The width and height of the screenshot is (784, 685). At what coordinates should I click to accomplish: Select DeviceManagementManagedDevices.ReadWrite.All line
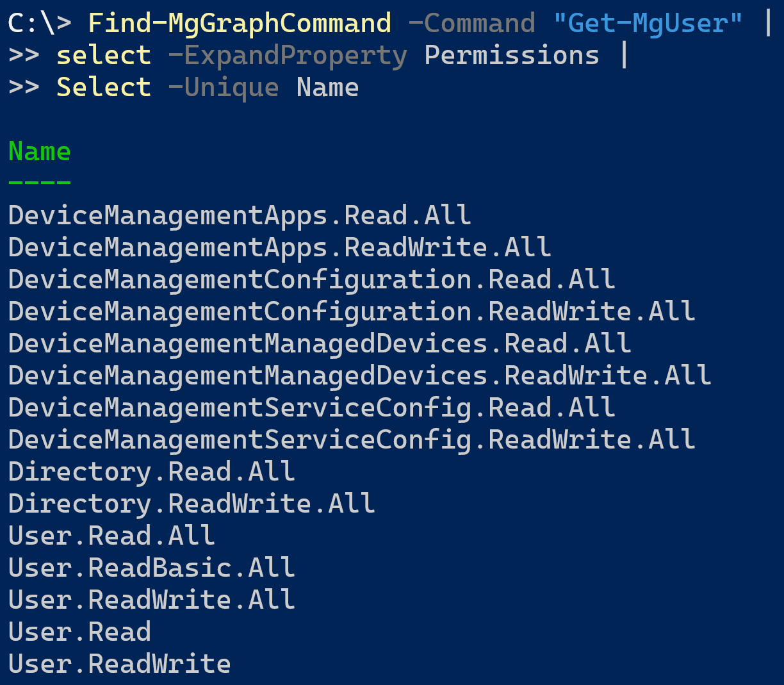point(360,376)
